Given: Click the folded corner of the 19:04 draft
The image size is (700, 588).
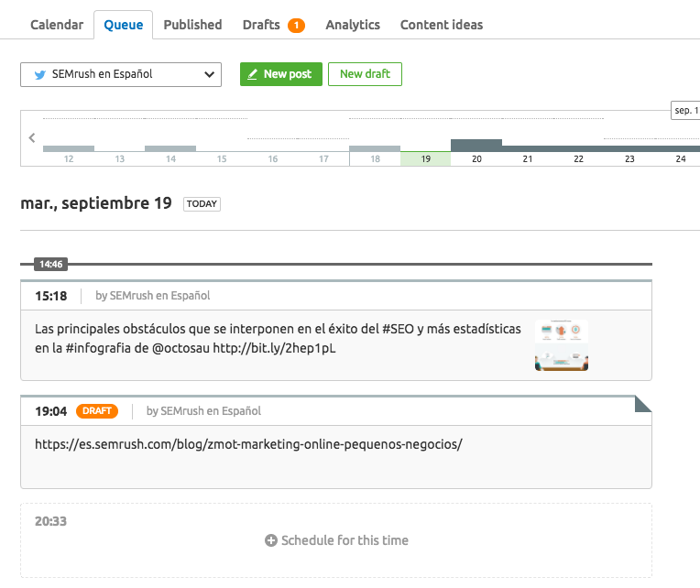Looking at the screenshot, I should [x=643, y=404].
